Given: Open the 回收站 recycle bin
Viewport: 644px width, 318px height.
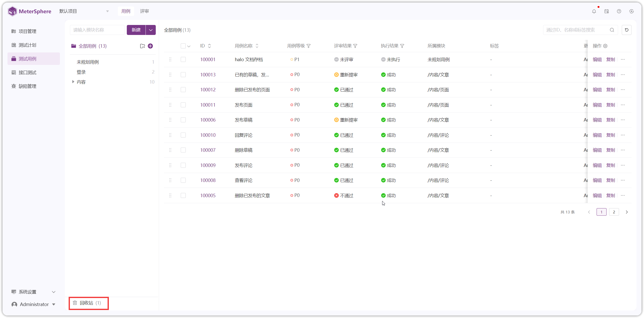Looking at the screenshot, I should click(89, 303).
